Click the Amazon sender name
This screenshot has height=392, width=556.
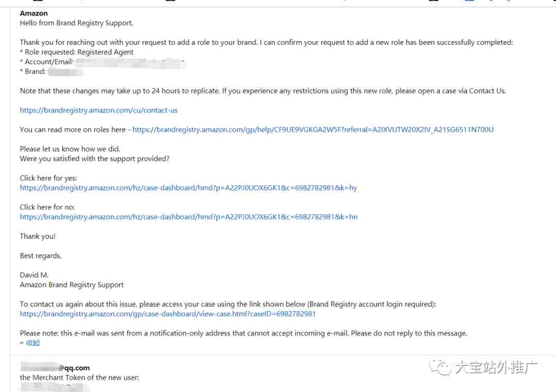click(x=33, y=13)
